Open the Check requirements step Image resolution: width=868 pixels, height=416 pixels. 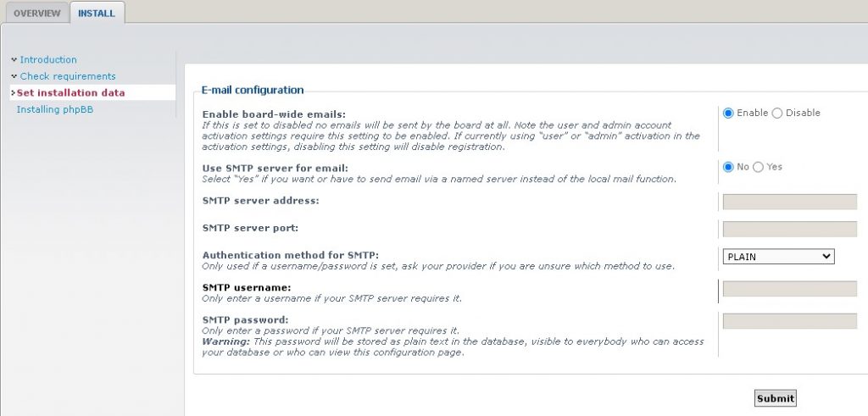click(x=68, y=76)
